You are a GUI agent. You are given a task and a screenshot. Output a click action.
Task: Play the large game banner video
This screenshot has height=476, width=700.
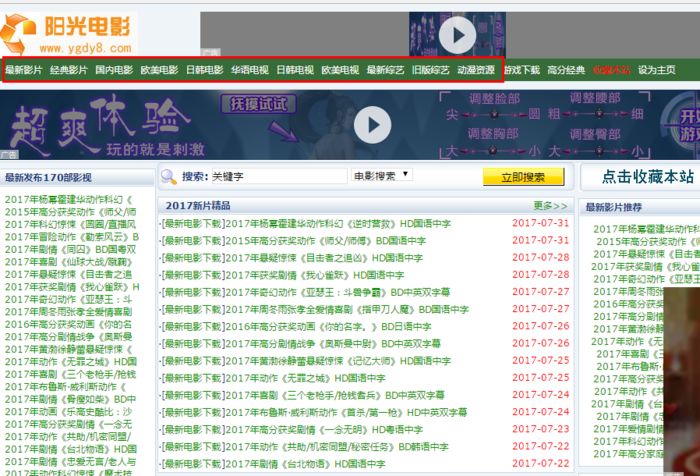click(x=372, y=125)
